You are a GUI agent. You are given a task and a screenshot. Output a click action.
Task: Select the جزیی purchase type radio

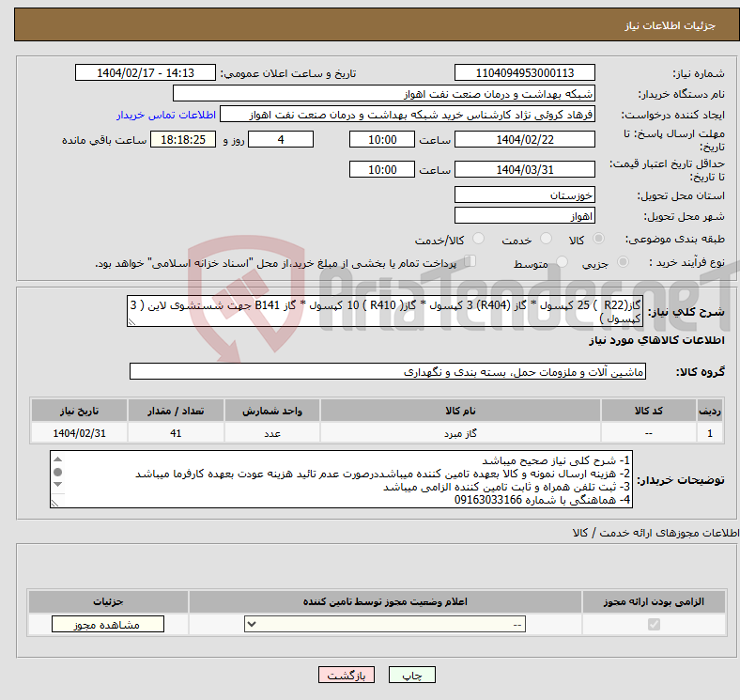pyautogui.click(x=623, y=261)
